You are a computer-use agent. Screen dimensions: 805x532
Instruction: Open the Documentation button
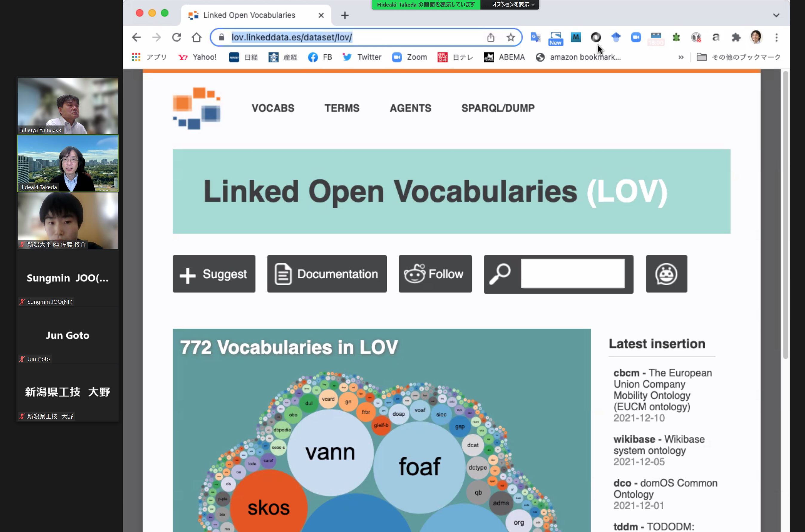click(x=327, y=274)
